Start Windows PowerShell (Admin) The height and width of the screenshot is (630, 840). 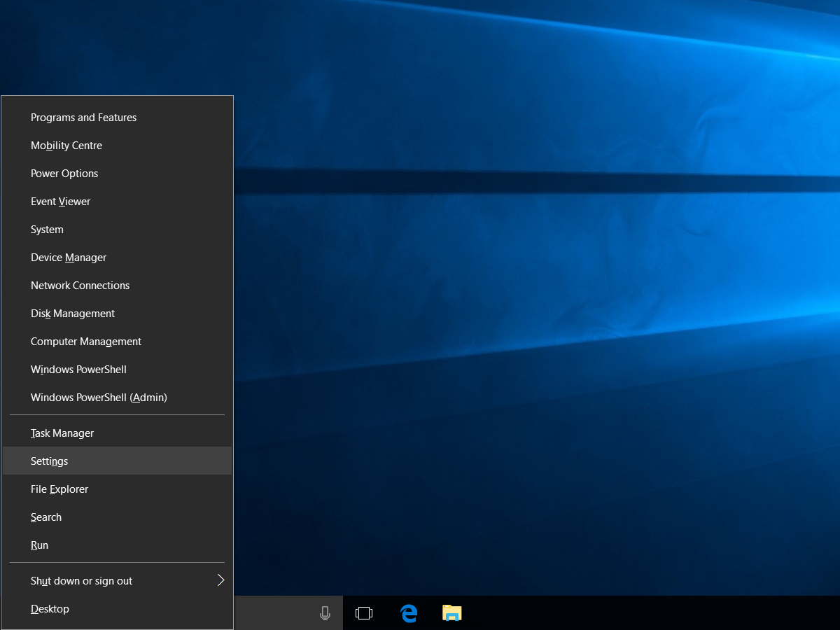coord(117,398)
